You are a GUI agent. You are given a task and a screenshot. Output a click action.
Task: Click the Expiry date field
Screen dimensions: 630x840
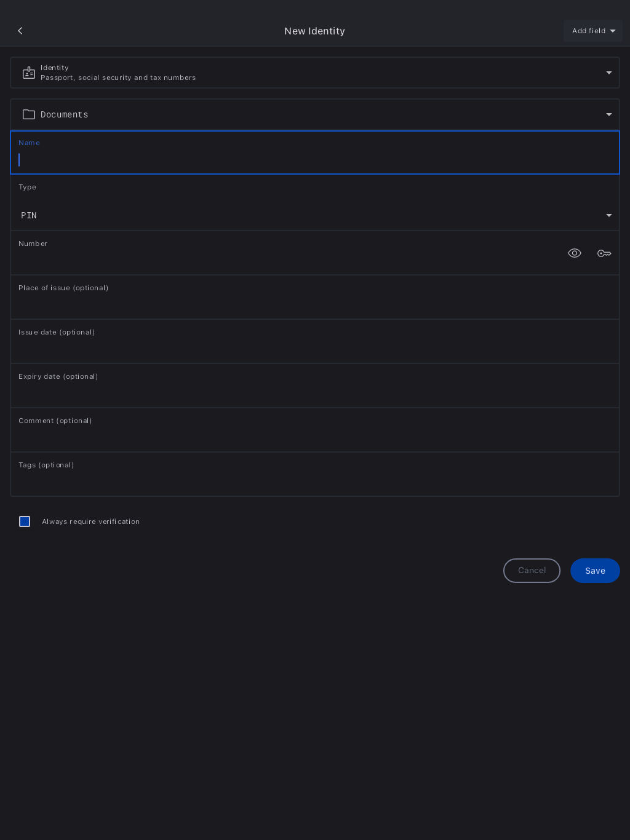pos(314,391)
